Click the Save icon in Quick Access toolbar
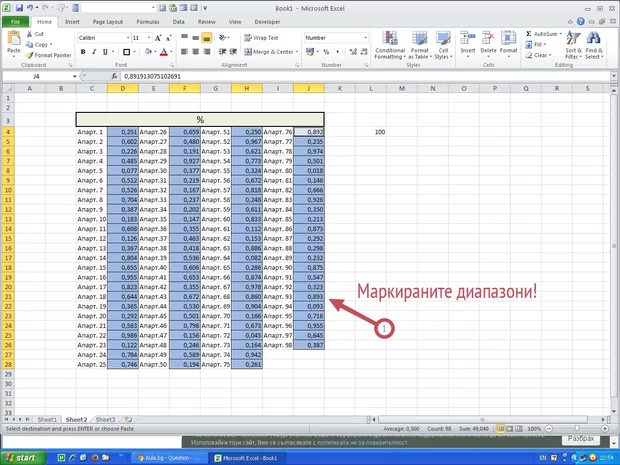Viewport: 620px width, 465px height. click(x=20, y=8)
